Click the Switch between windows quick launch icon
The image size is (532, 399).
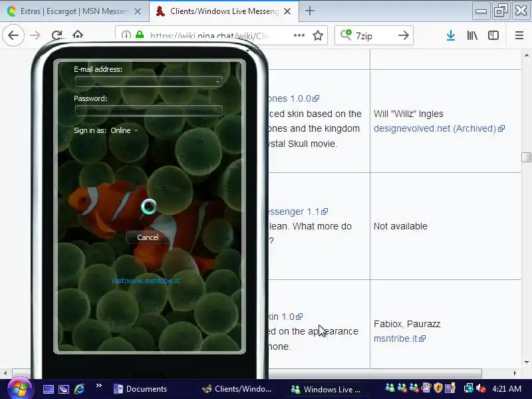point(64,389)
